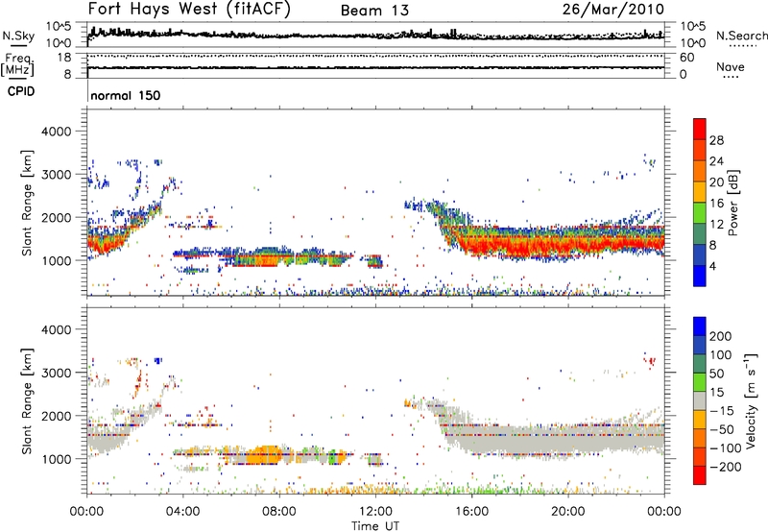Click the gray segment of Velocity color bar
The image size is (768, 532).
click(x=700, y=401)
